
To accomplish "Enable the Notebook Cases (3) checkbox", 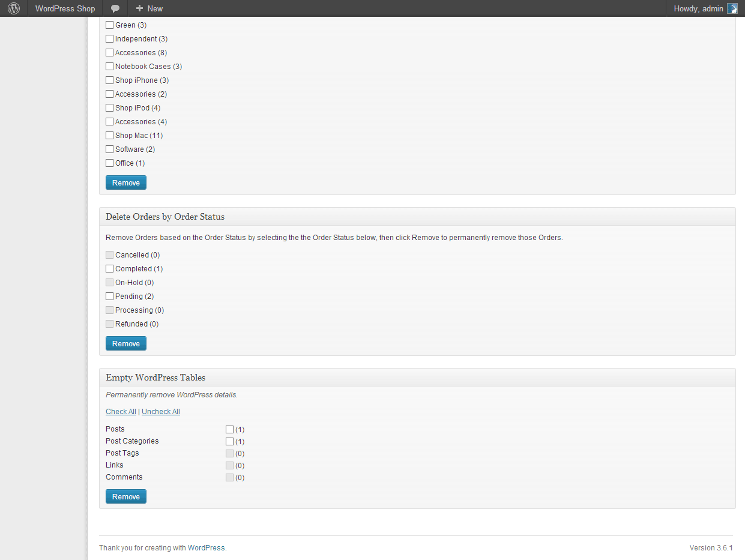I will point(109,67).
